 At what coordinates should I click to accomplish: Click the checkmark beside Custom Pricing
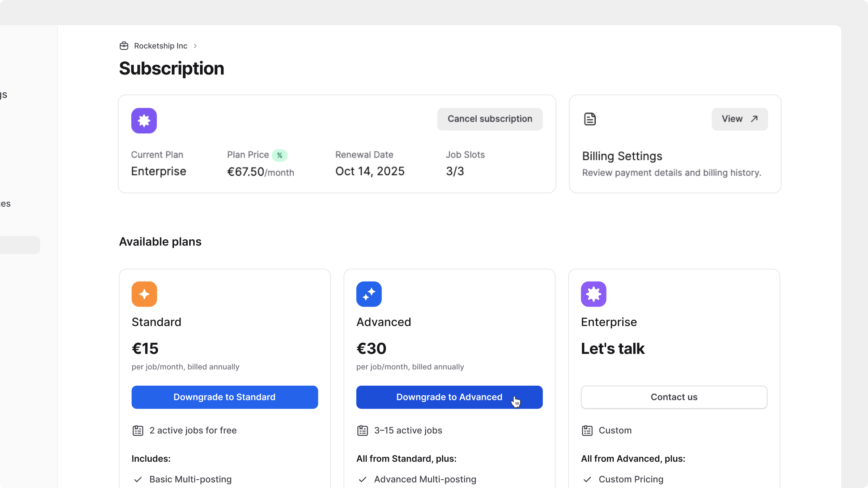[x=587, y=480]
